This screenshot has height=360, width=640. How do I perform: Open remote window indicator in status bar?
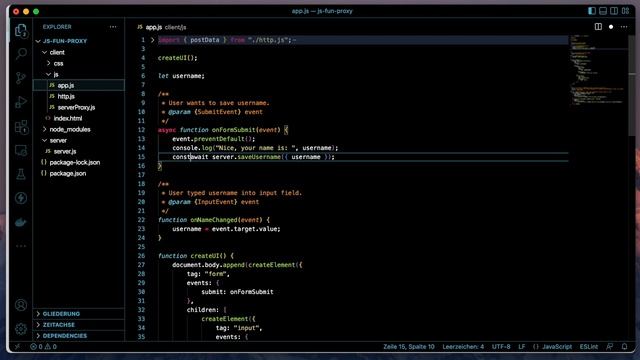point(18,347)
